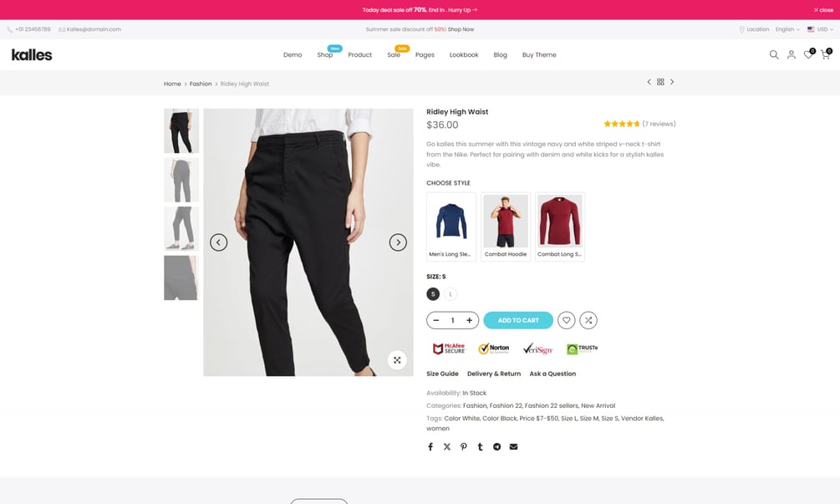
Task: Open the USD currency dropdown
Action: [820, 29]
